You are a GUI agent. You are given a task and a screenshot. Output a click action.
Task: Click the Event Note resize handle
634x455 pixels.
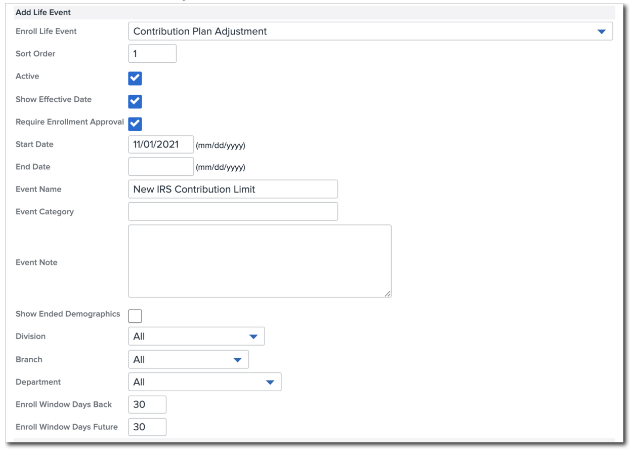(387, 294)
